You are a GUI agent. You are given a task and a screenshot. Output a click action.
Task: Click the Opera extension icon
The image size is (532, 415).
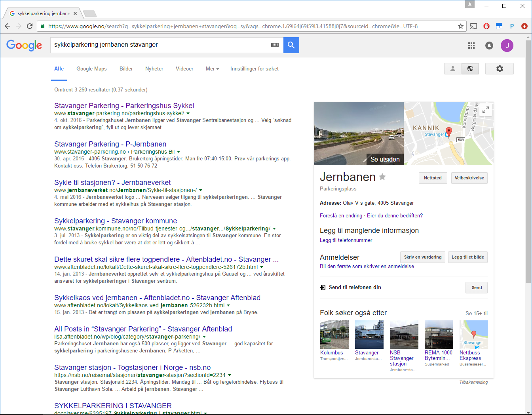tap(486, 26)
